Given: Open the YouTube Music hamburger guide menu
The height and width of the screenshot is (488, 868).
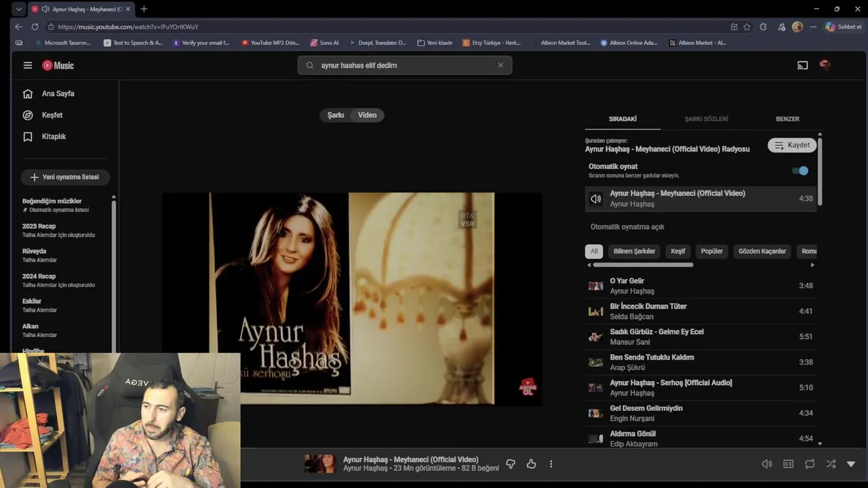Looking at the screenshot, I should [28, 65].
